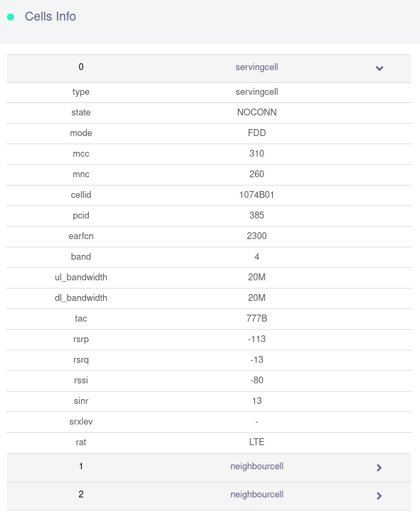Expand neighbourcell row 1 chevron
Screen dimensions: 420x518
379,468
